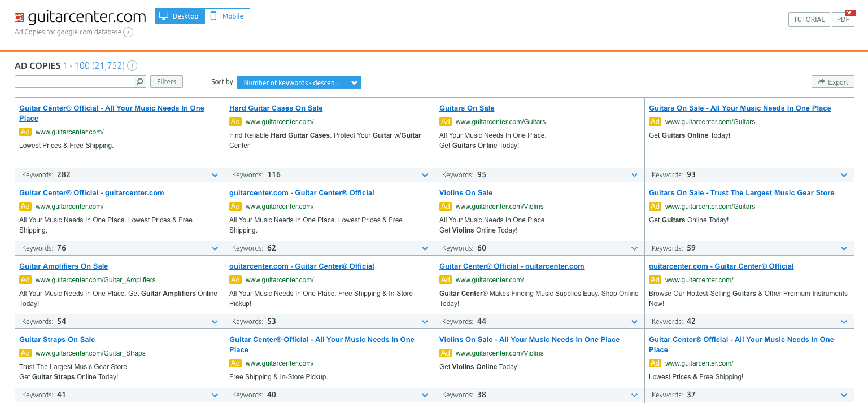The height and width of the screenshot is (403, 868).
Task: Click 'Browse Our Hottest-Selling Guitars' description
Action: [748, 299]
